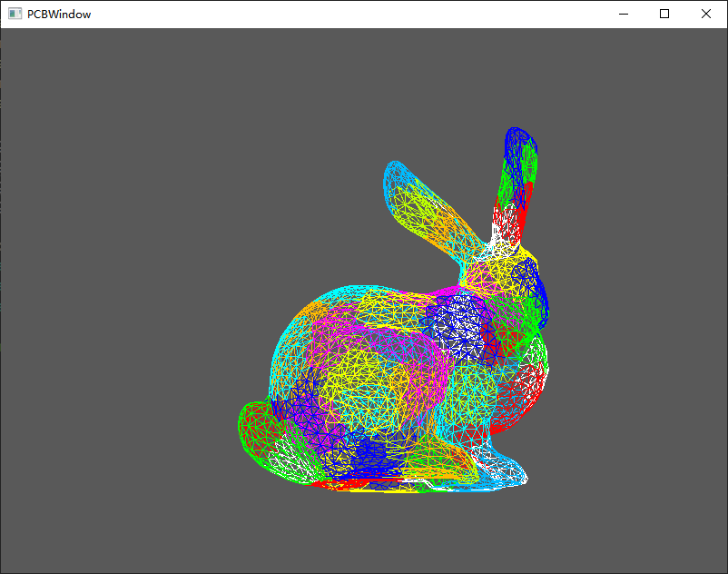
Task: Click the wireframe bunny model in the viewport
Action: point(394,311)
